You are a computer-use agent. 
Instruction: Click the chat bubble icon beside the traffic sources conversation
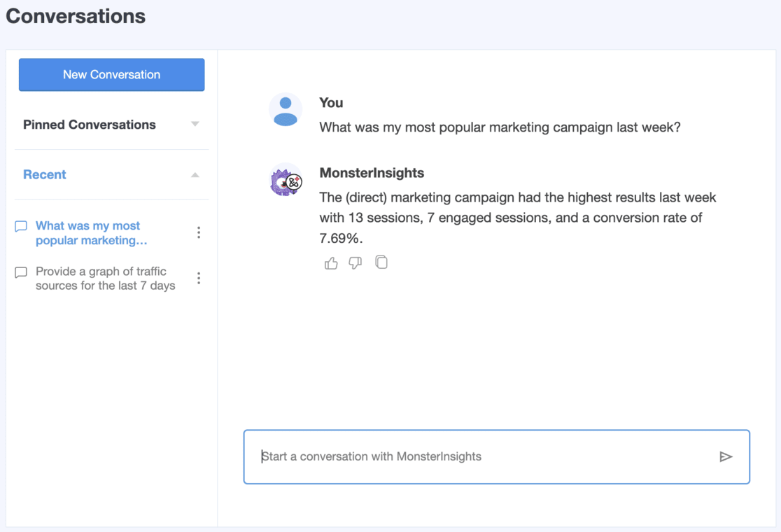[20, 272]
